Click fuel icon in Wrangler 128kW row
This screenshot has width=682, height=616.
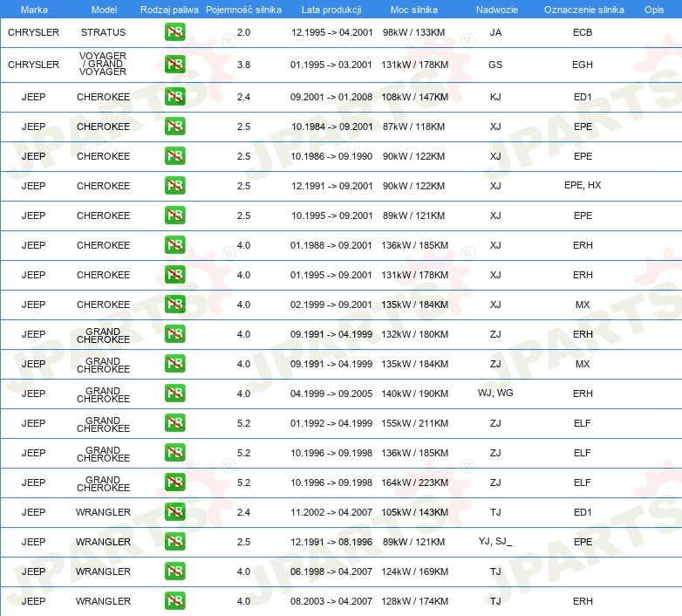tap(174, 601)
